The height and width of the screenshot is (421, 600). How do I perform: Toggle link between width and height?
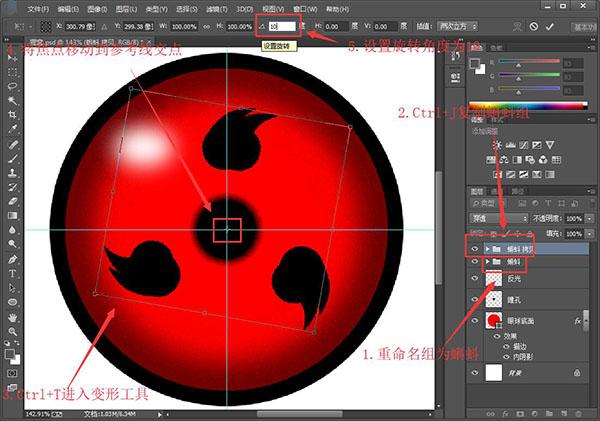[207, 26]
